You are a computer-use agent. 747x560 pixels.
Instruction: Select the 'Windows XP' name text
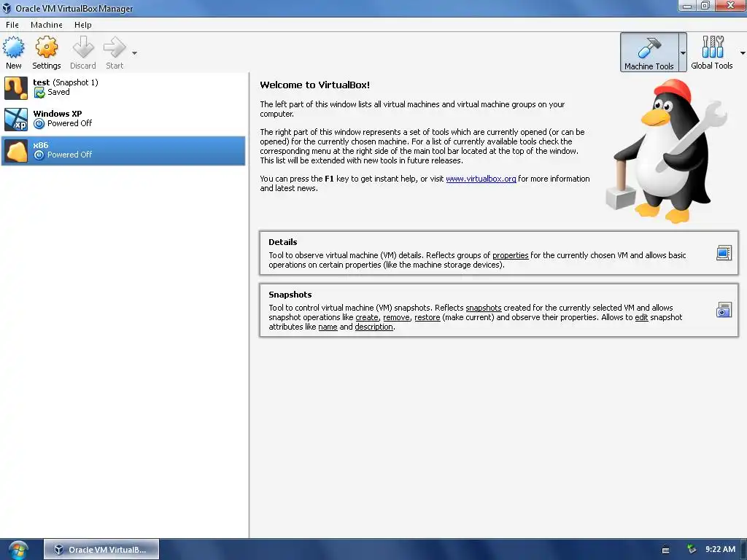click(58, 113)
